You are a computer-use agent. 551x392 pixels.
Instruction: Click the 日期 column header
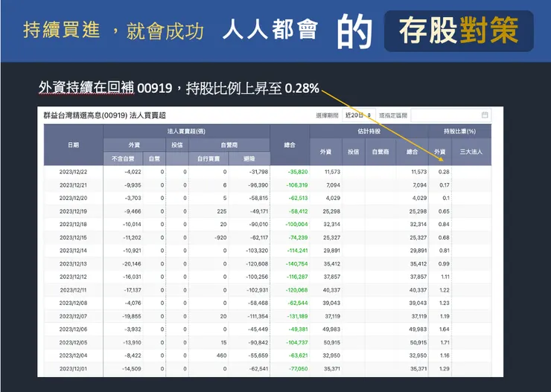pyautogui.click(x=73, y=145)
